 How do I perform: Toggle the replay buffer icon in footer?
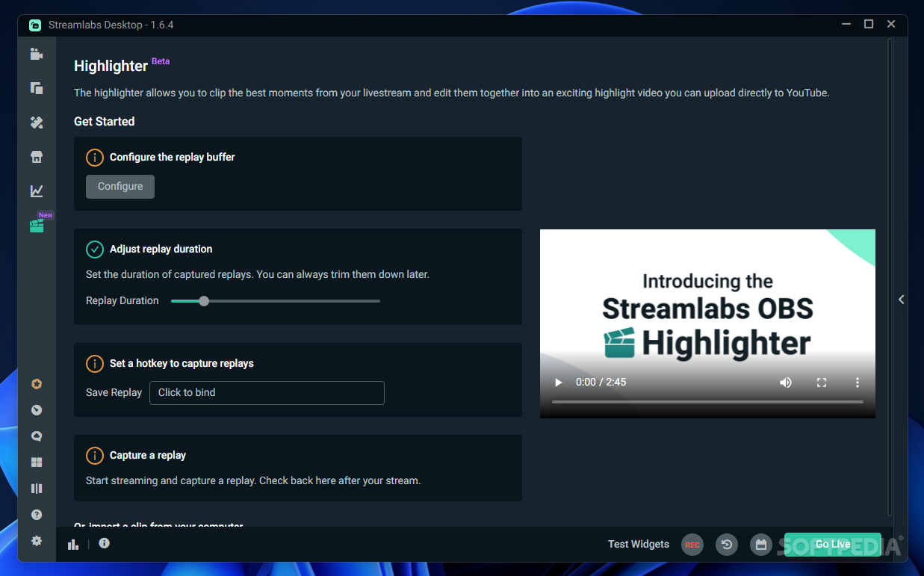pyautogui.click(x=727, y=545)
